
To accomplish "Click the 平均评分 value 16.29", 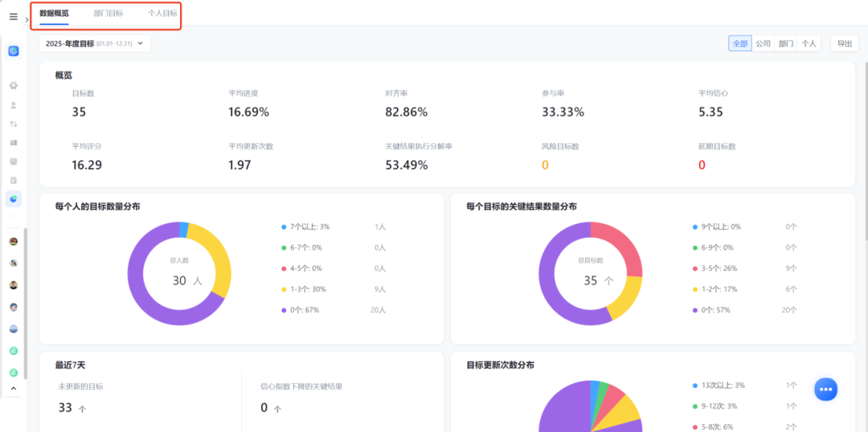I will click(x=87, y=165).
